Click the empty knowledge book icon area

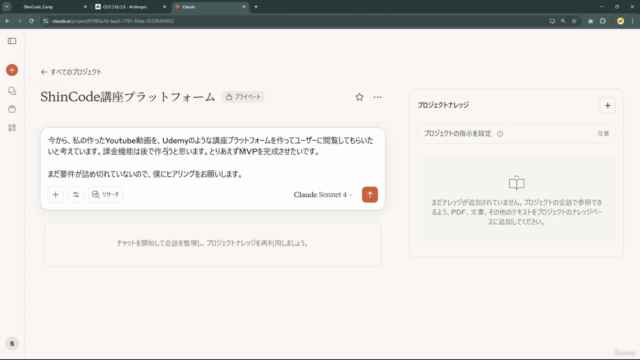(x=516, y=183)
